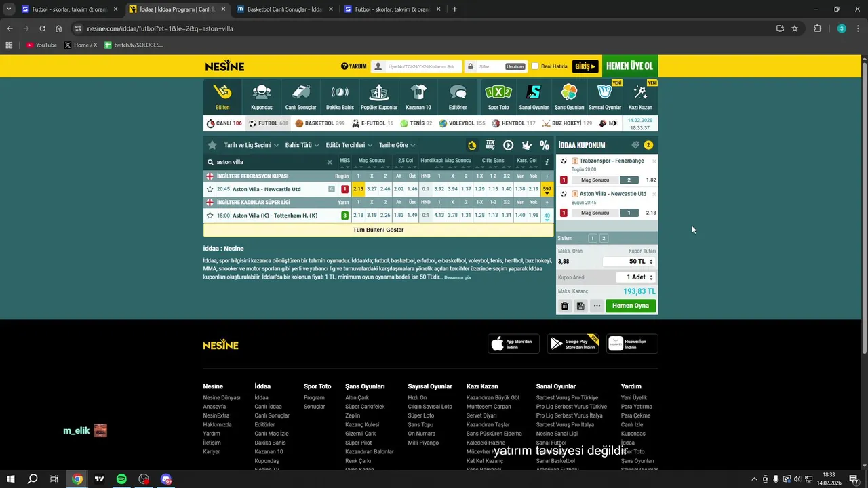868x488 pixels.
Task: Click Hemen Oyna button
Action: click(631, 306)
